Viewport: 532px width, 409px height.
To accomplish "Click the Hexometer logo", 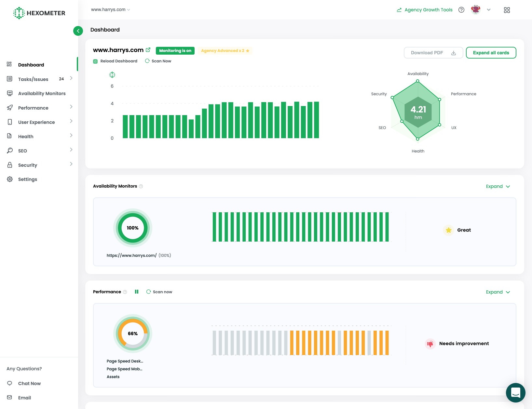I will click(x=39, y=13).
